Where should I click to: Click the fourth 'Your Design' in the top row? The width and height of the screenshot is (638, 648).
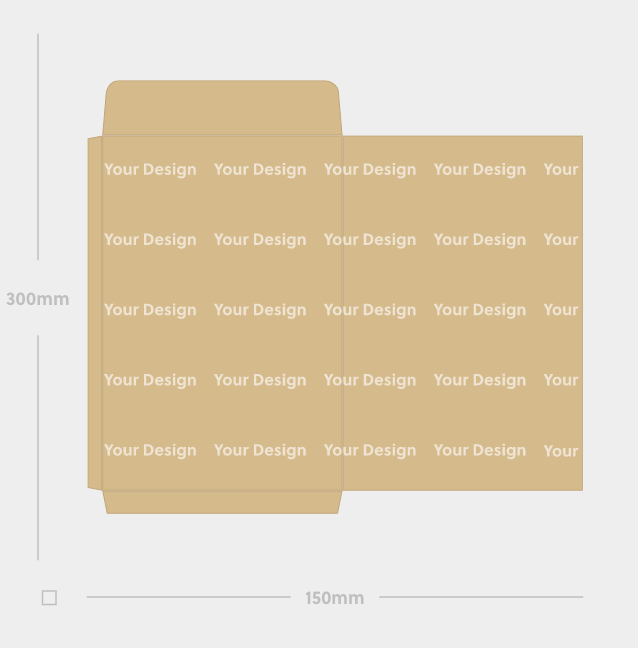pyautogui.click(x=480, y=170)
